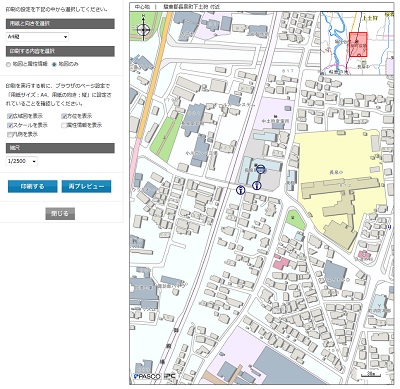Enable the 属性情報を表示 checkbox

[64, 126]
